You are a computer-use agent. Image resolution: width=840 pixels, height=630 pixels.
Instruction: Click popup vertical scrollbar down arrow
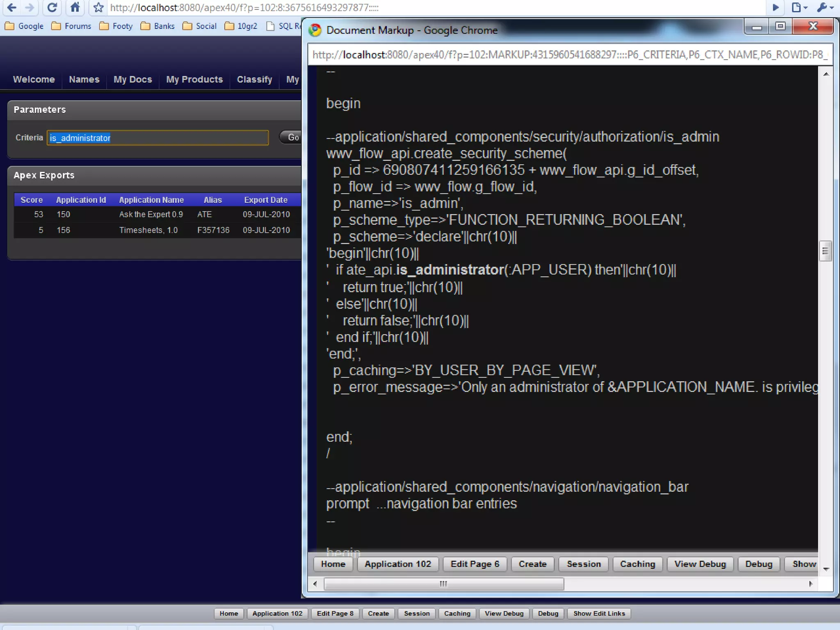(x=826, y=569)
